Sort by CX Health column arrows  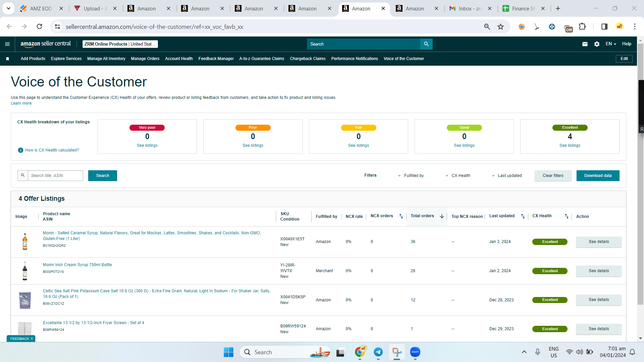[567, 216]
